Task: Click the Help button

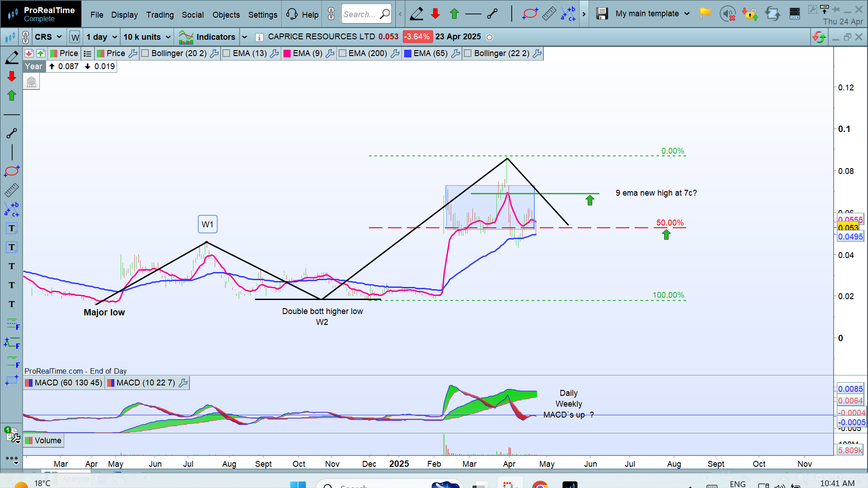Action: [x=302, y=14]
